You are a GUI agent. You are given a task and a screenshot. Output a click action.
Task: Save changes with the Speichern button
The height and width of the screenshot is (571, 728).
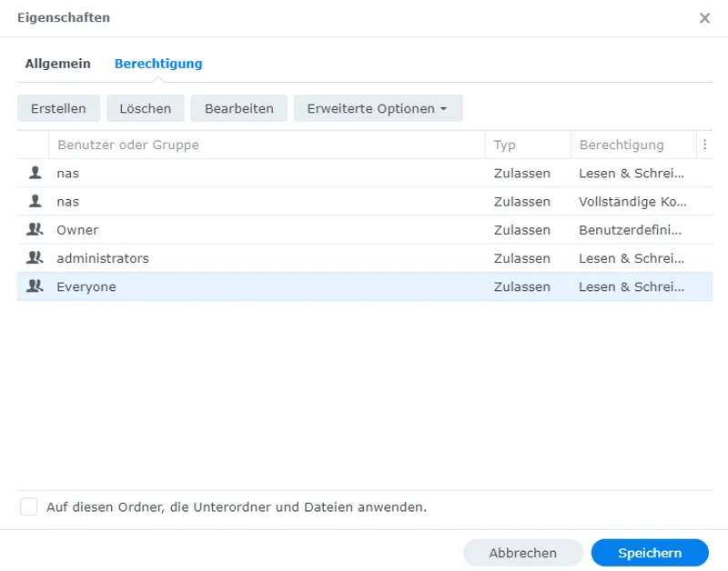pyautogui.click(x=650, y=552)
